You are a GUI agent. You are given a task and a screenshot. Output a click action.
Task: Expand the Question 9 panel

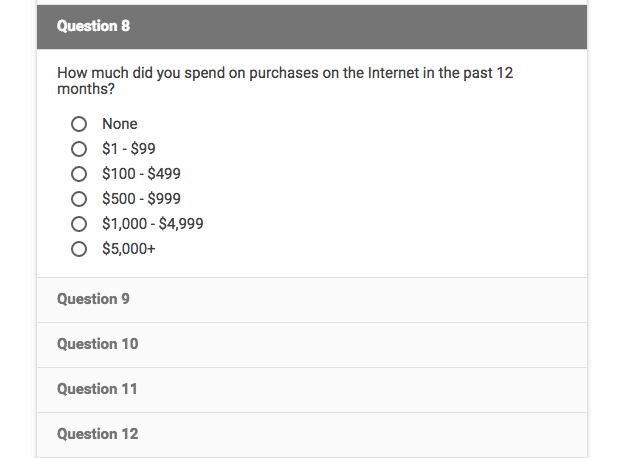312,300
